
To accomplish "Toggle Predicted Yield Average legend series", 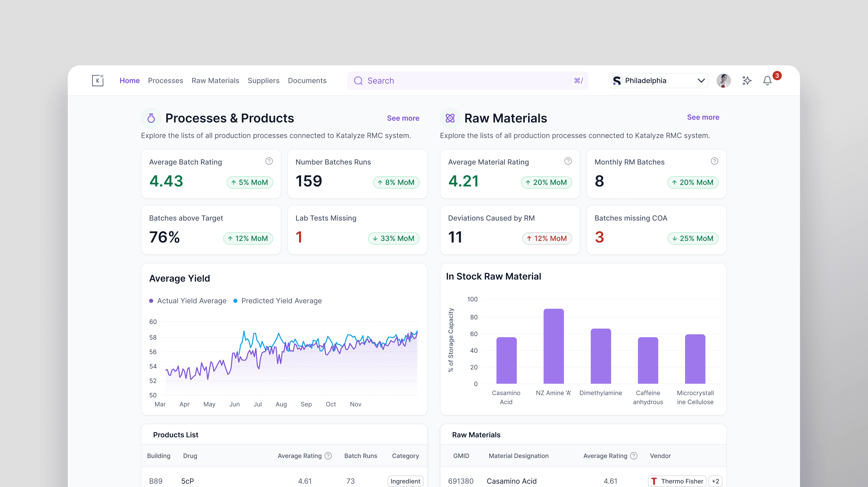I will (278, 301).
